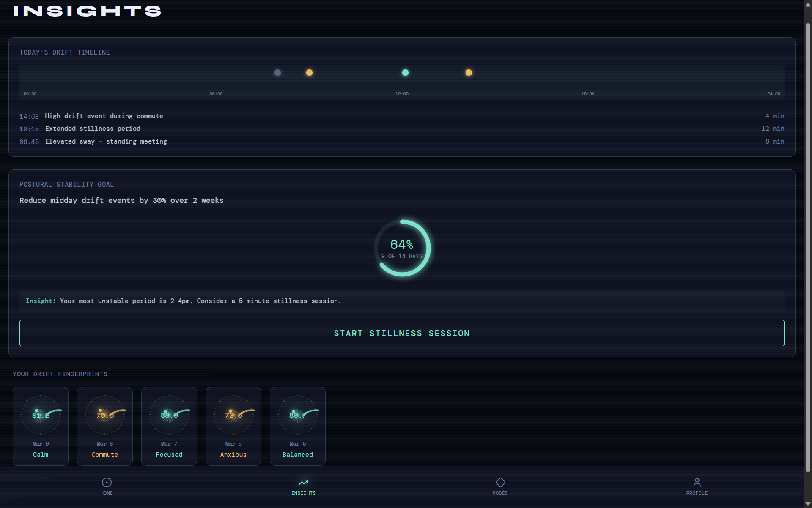The width and height of the screenshot is (812, 508).
Task: Open the Profile person icon
Action: pos(697,483)
